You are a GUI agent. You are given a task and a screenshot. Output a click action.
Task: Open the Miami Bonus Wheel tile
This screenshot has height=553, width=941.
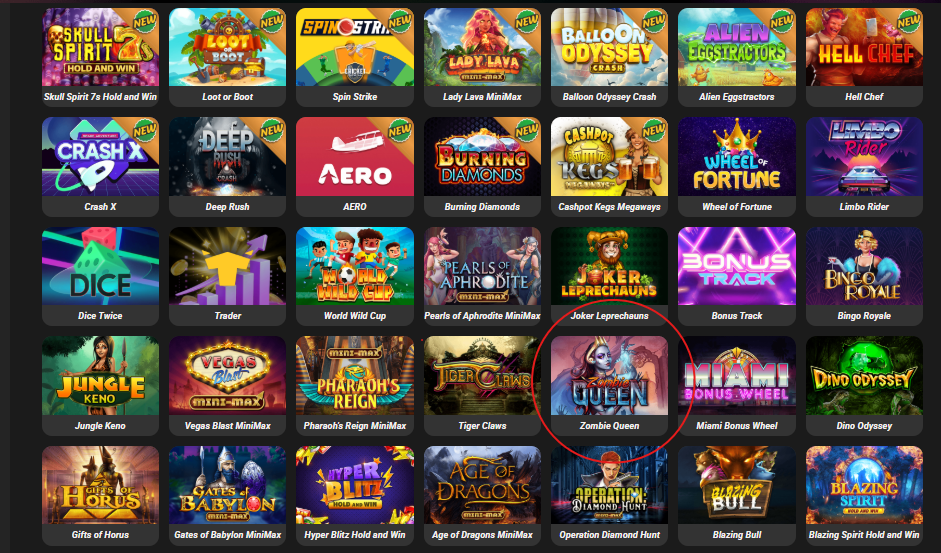[x=736, y=385]
